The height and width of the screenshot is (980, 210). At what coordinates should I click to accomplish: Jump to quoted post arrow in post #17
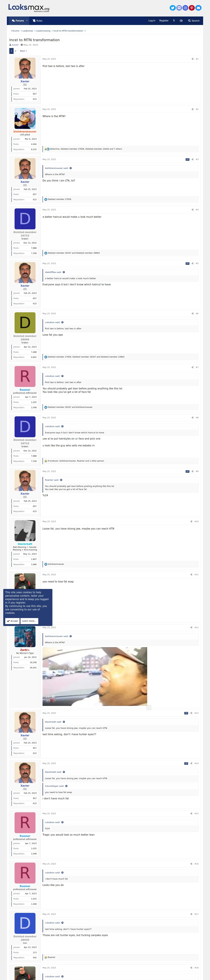62,923
